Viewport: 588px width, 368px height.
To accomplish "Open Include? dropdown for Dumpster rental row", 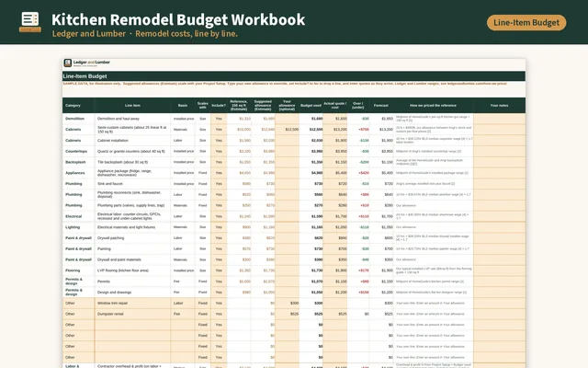I will (219, 314).
